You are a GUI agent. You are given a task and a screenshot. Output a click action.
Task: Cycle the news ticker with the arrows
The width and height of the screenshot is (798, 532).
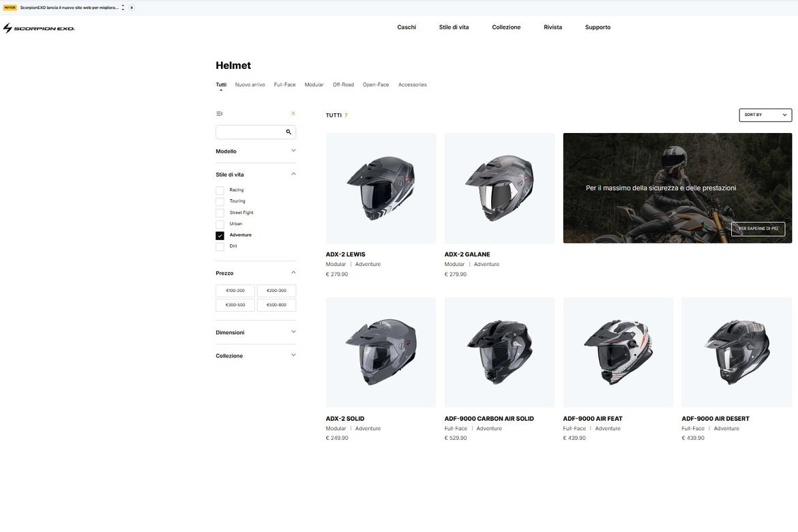(x=123, y=8)
